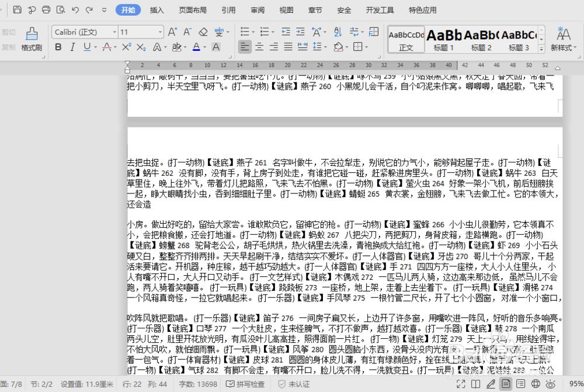
Task: Toggle Italic formatting
Action: click(x=72, y=47)
